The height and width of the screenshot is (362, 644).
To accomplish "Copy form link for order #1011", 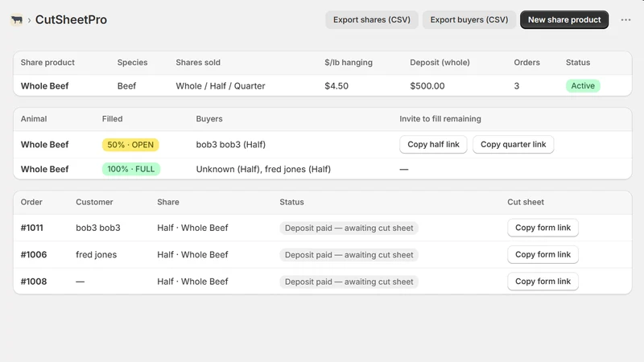I will 543,228.
